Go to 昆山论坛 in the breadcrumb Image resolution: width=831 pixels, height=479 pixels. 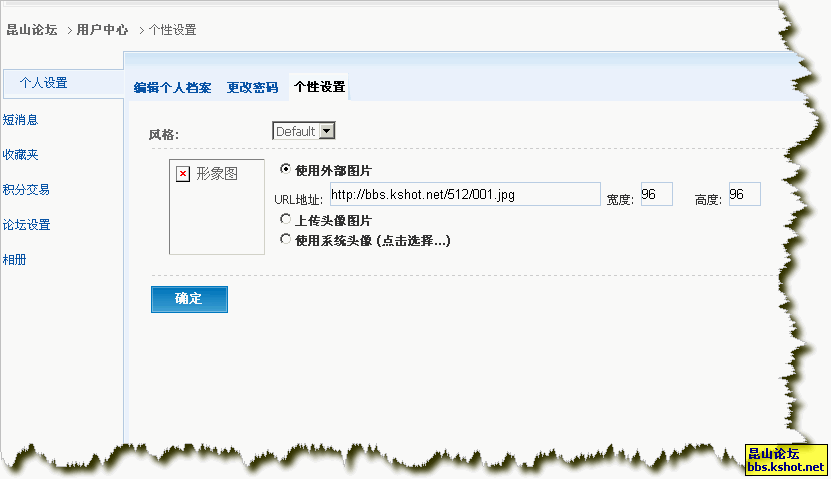(31, 29)
